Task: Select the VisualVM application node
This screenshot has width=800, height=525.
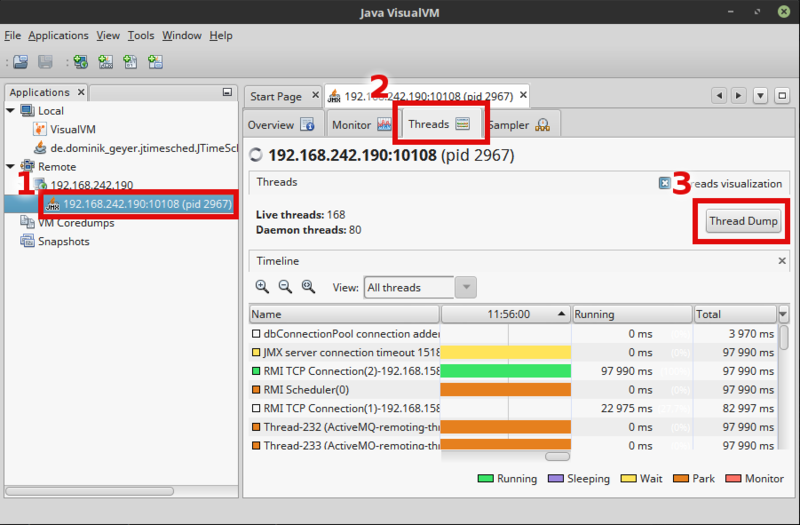Action: (71, 129)
